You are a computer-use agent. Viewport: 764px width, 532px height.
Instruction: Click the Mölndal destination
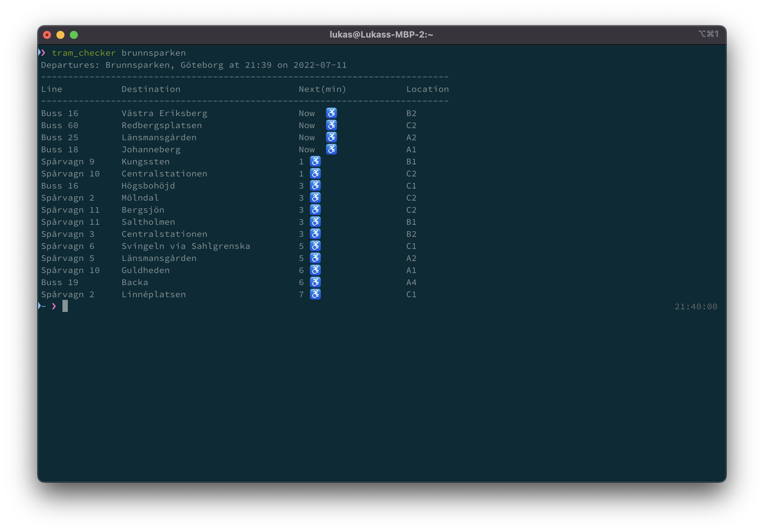tap(140, 198)
